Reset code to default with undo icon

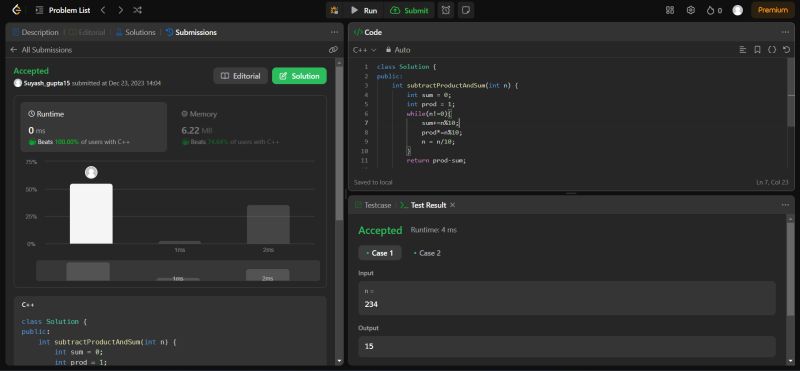786,50
